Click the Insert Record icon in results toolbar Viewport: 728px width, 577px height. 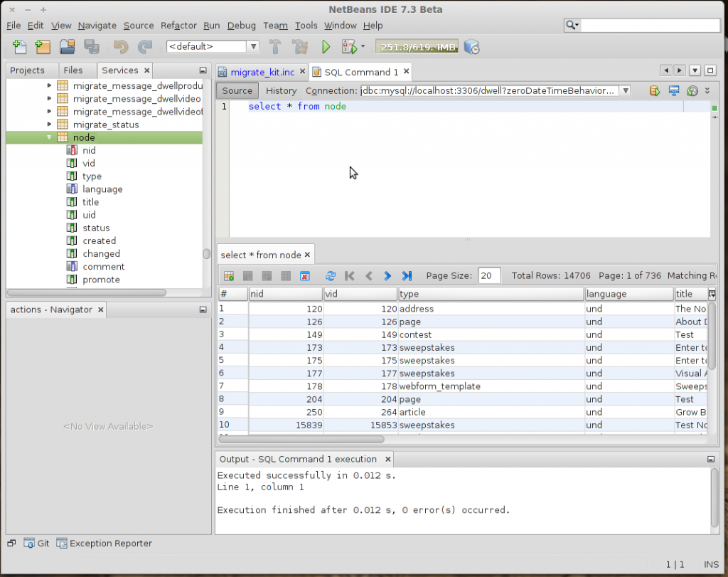[229, 276]
